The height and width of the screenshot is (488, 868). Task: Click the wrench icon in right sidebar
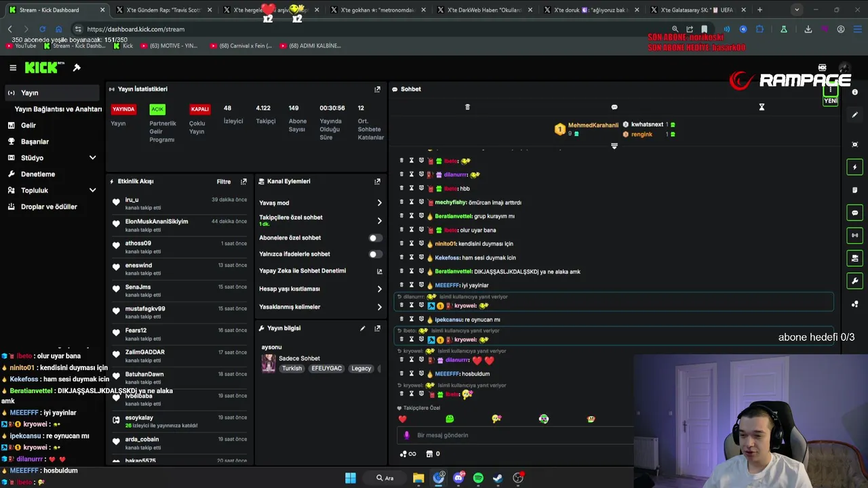coord(855,281)
